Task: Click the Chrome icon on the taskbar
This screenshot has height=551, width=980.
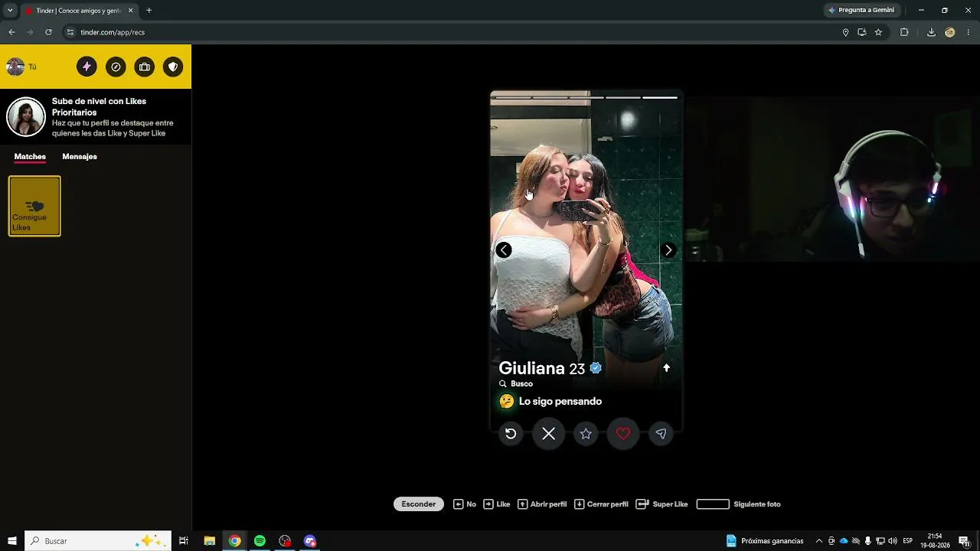Action: click(x=234, y=541)
